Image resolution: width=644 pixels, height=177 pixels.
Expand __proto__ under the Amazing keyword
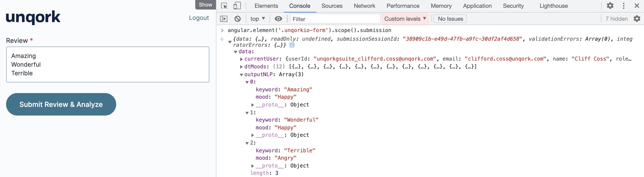pos(252,105)
